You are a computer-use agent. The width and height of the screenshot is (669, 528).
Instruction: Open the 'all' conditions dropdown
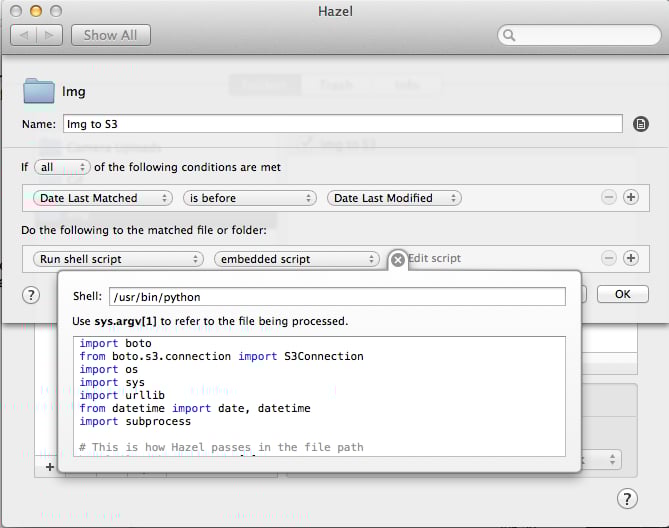coord(62,167)
